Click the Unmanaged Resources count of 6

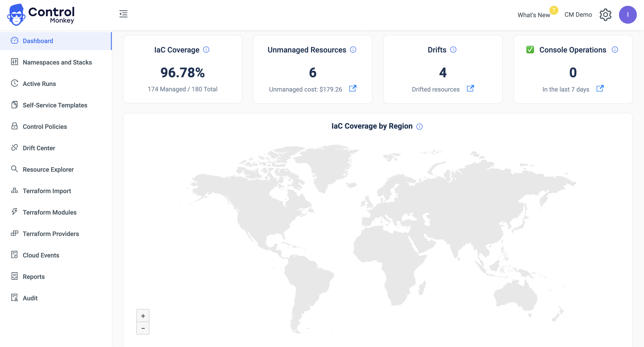[313, 72]
